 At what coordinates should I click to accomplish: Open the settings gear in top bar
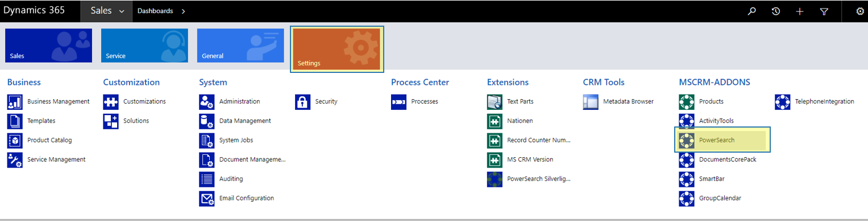pos(859,11)
